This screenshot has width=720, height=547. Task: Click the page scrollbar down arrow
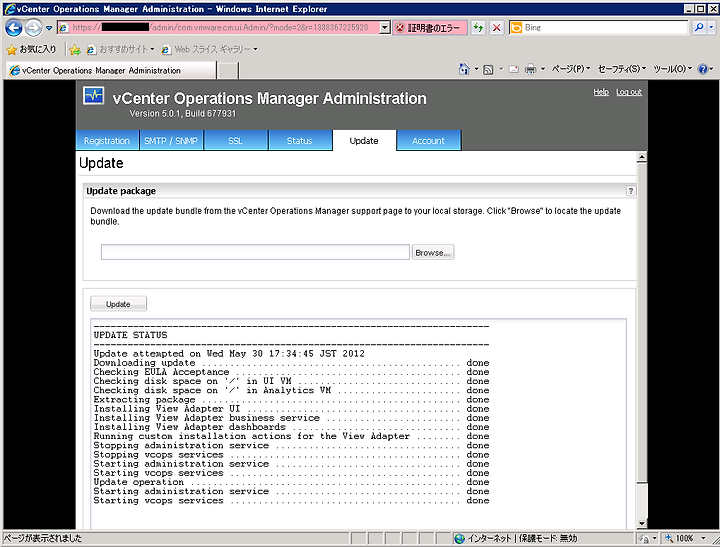point(641,523)
